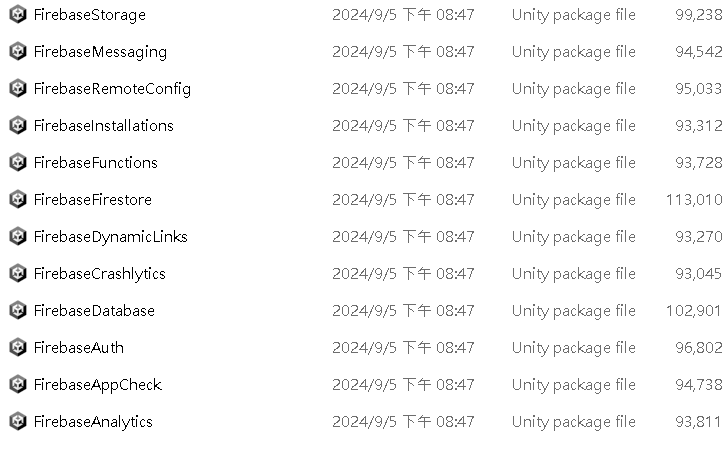Screen dimensions: 725x466
Task: Click the FirebaseStorage Unity package icon
Action: (x=18, y=14)
